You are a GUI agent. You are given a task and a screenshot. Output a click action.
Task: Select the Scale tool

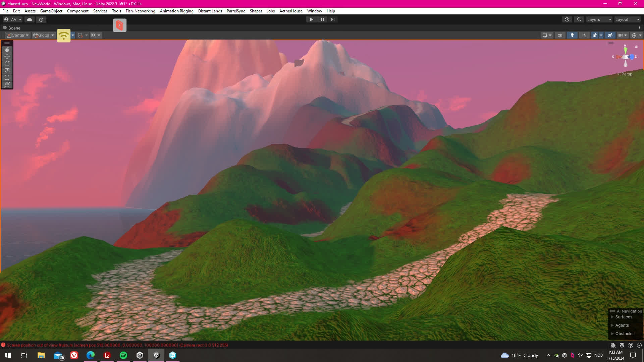(x=7, y=71)
